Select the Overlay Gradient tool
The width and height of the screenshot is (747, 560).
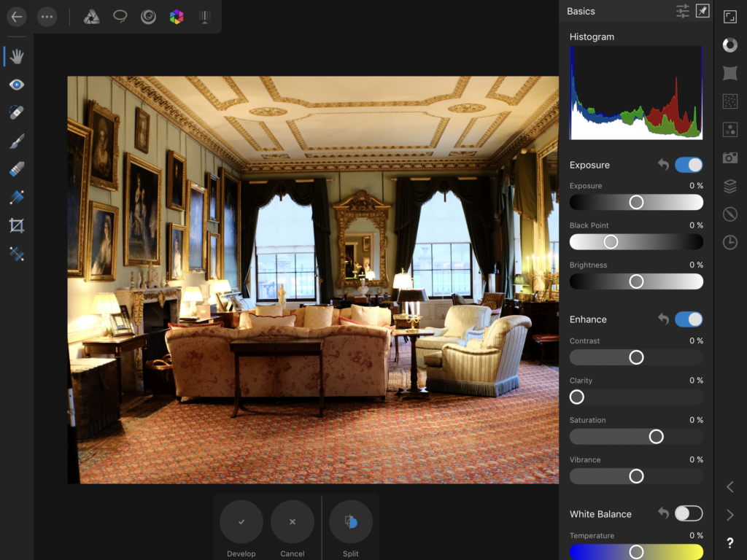point(17,197)
